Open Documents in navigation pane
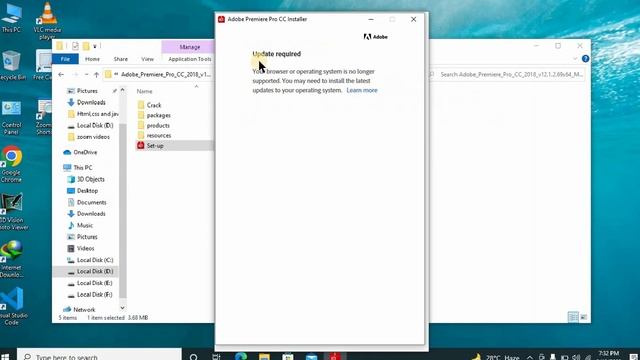Screen dimensions: 640x360 [91, 202]
